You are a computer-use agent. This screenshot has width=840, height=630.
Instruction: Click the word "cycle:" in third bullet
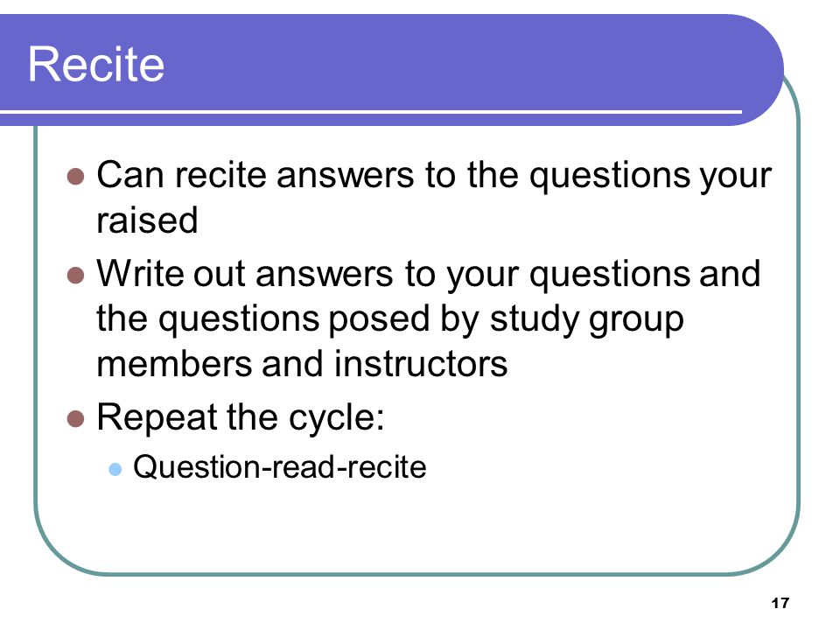click(336, 418)
